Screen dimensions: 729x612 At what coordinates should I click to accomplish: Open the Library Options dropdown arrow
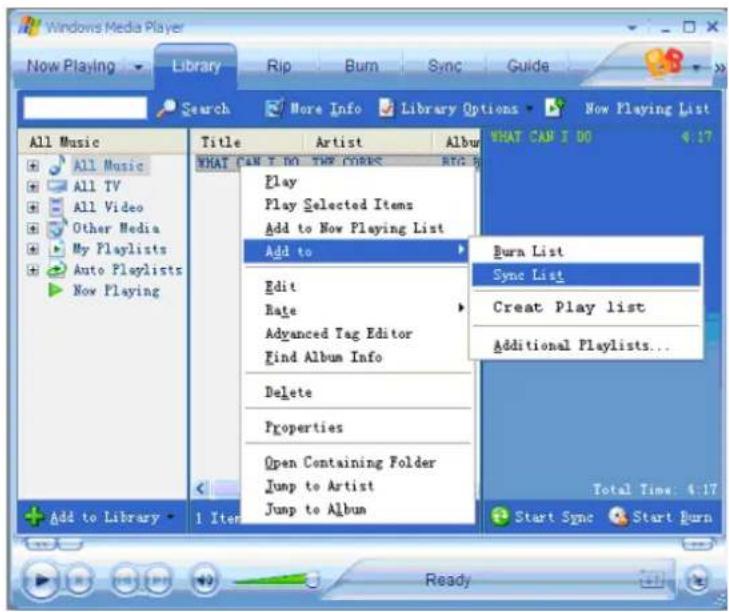tap(530, 109)
